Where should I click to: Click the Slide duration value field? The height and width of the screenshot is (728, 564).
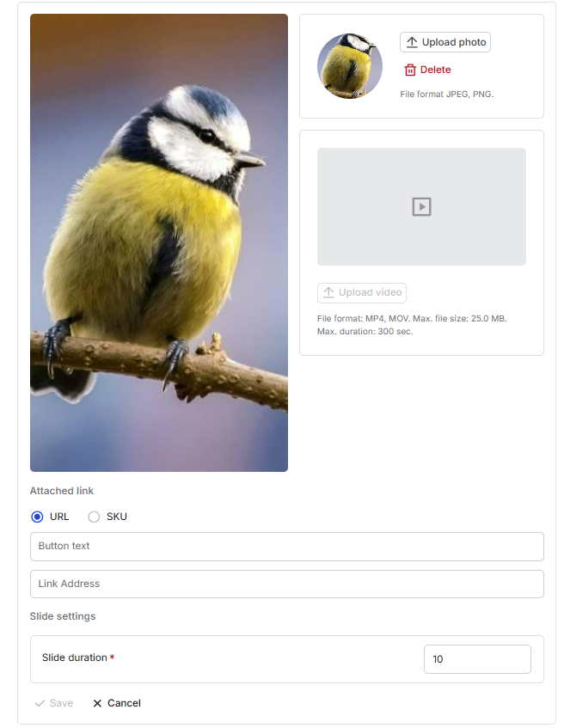pos(477,659)
